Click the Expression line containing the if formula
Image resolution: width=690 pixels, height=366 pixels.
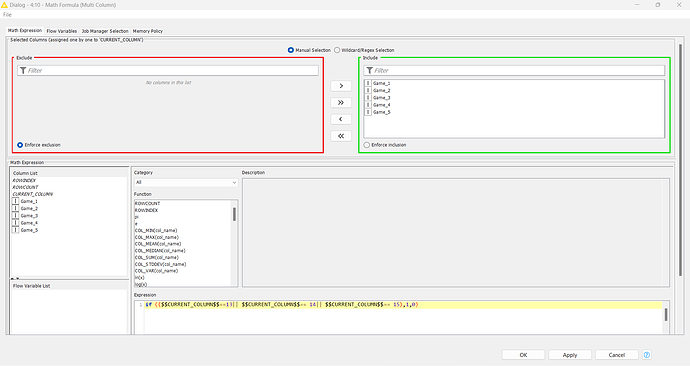(x=403, y=304)
